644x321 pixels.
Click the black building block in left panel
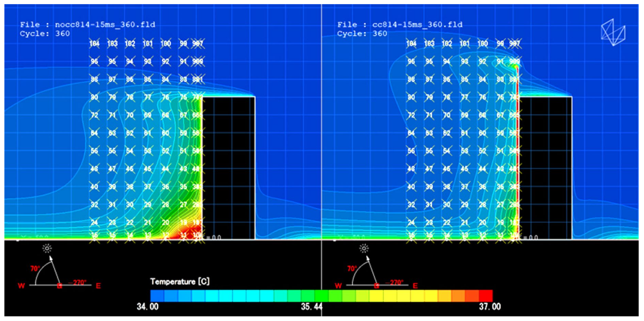point(229,168)
